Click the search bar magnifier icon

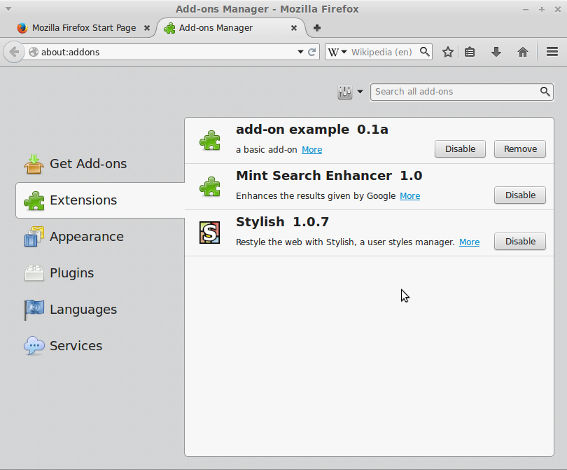(x=425, y=52)
